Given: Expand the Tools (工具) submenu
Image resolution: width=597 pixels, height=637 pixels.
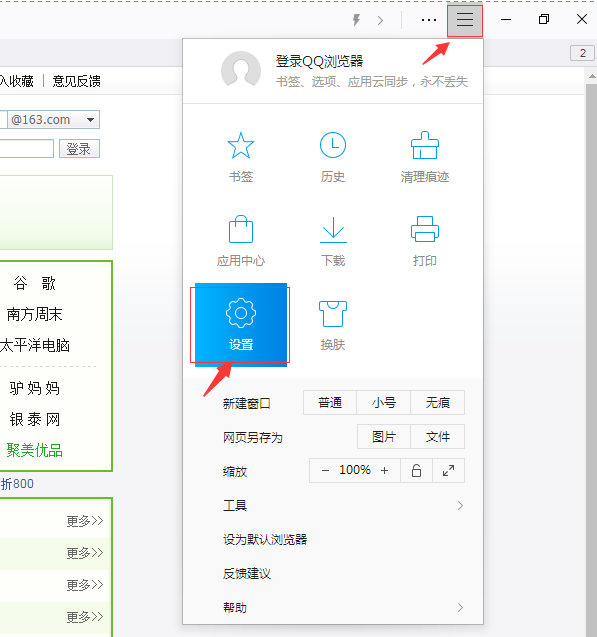Looking at the screenshot, I should pos(333,505).
